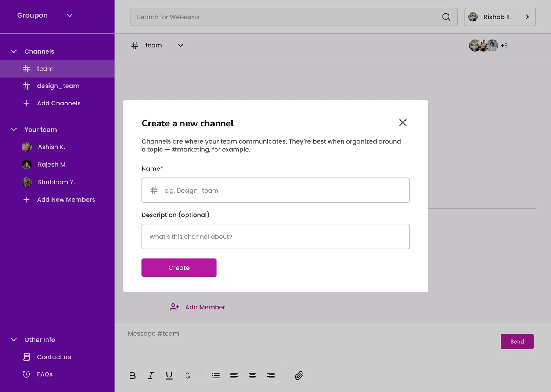551x392 pixels.
Task: Collapse the Channels section
Action: coord(14,51)
